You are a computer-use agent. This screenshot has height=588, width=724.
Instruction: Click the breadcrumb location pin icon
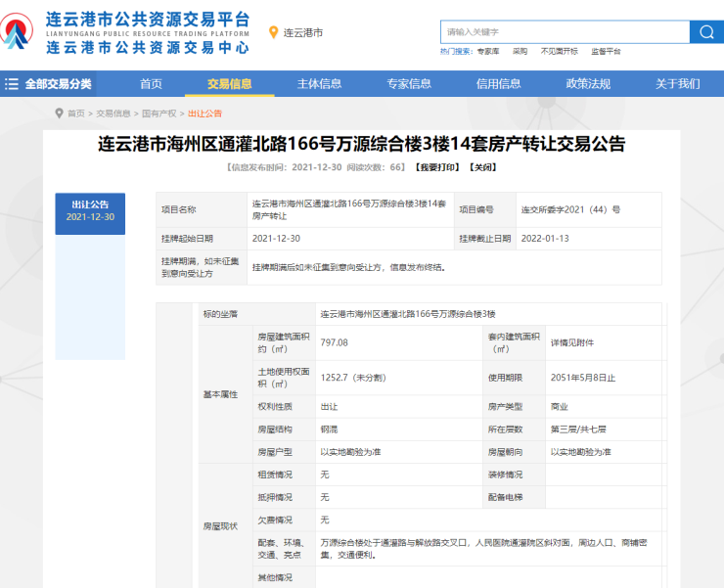pyautogui.click(x=59, y=113)
